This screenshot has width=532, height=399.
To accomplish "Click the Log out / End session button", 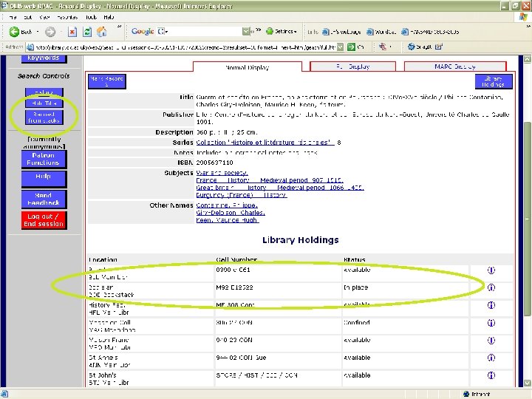I will tap(44, 220).
